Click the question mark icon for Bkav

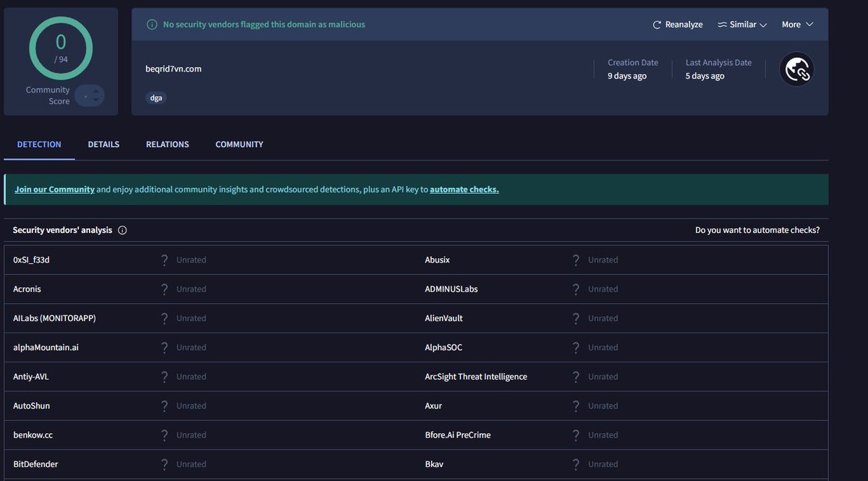576,464
